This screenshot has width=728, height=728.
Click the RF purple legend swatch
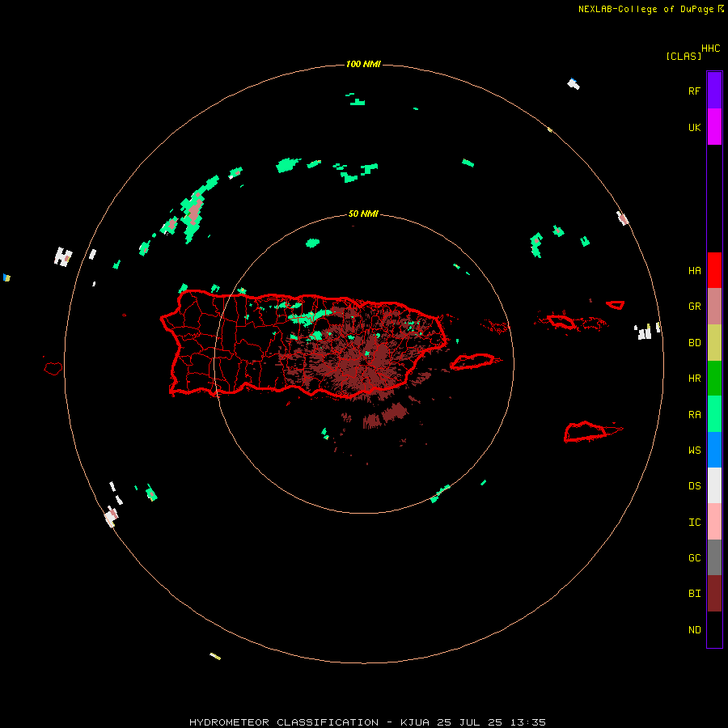tap(714, 91)
